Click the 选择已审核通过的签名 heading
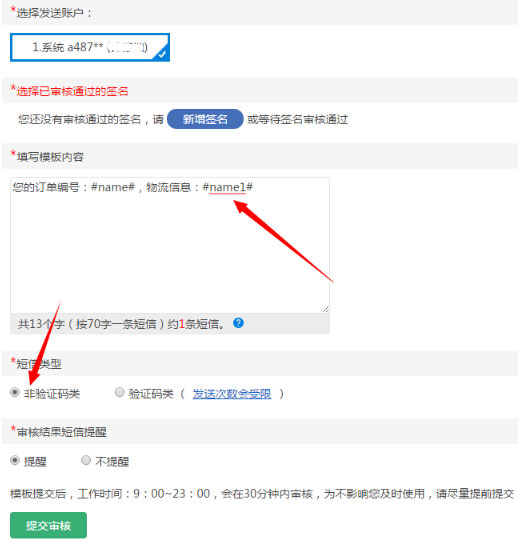This screenshot has width=518, height=552. coord(72,91)
